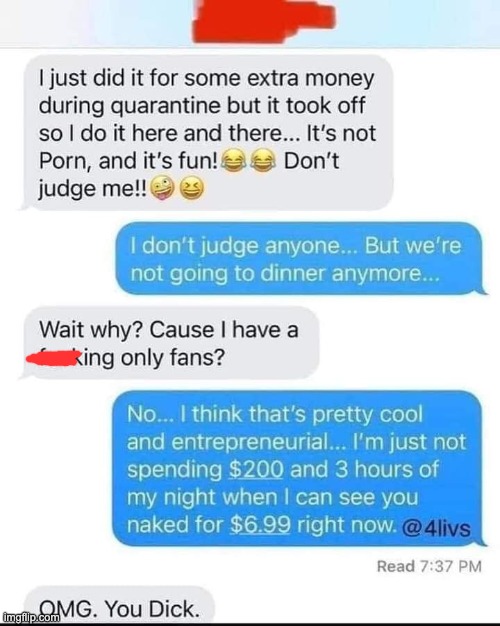Select the 'OMG. You Dick.' message bubble

[119, 604]
